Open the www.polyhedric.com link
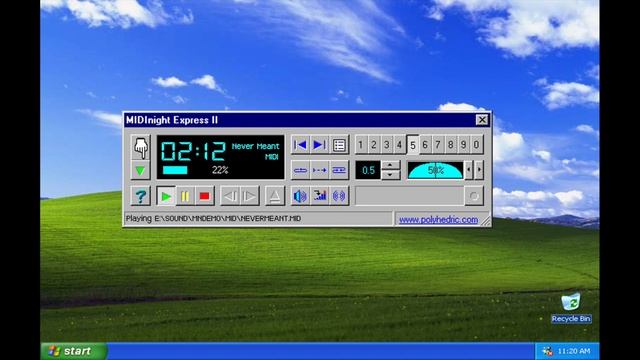 [438, 220]
